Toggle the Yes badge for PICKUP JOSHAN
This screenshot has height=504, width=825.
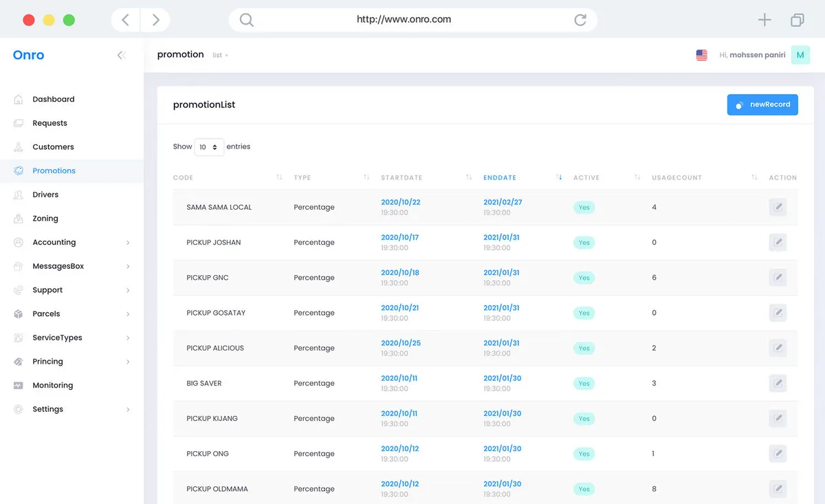point(584,243)
